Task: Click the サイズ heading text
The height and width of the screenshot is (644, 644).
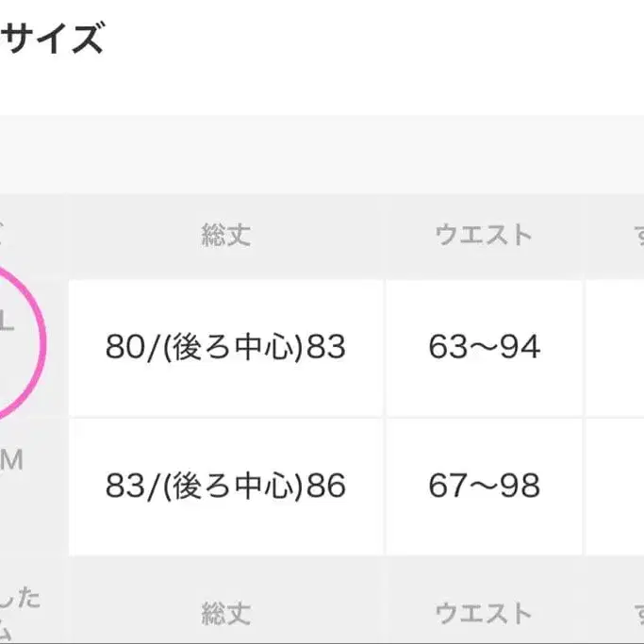Action: [52, 40]
